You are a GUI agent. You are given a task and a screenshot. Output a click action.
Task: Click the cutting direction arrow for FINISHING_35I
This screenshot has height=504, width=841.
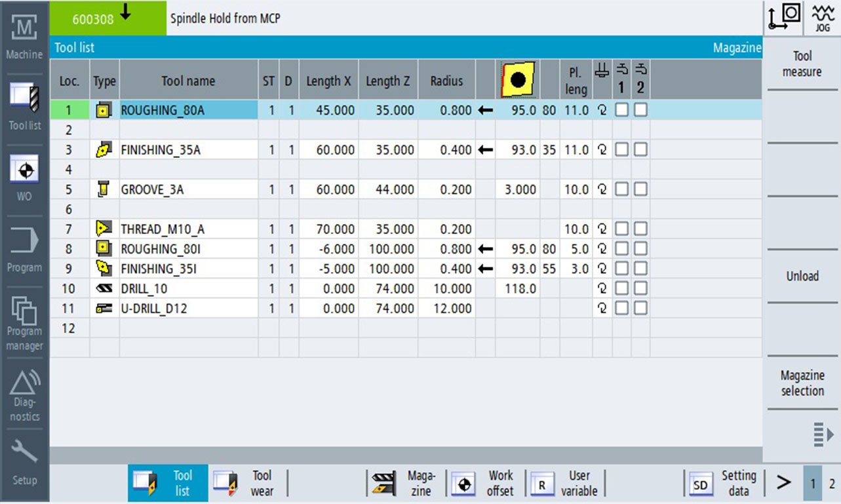(x=485, y=269)
